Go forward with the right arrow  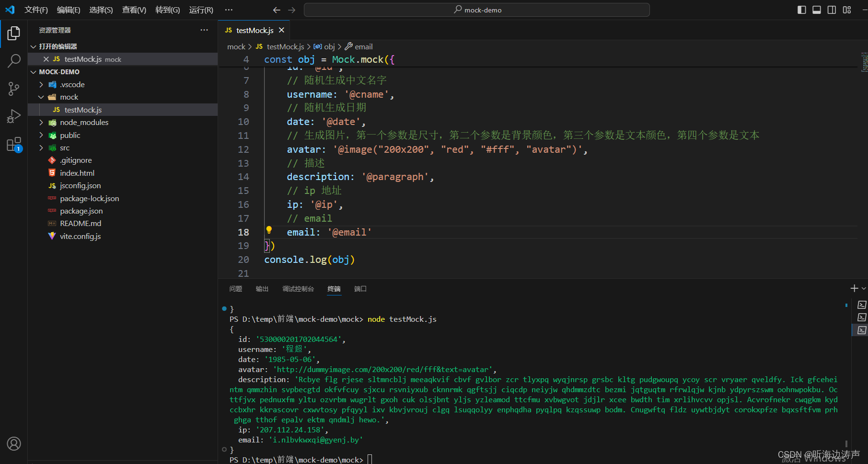pos(292,10)
